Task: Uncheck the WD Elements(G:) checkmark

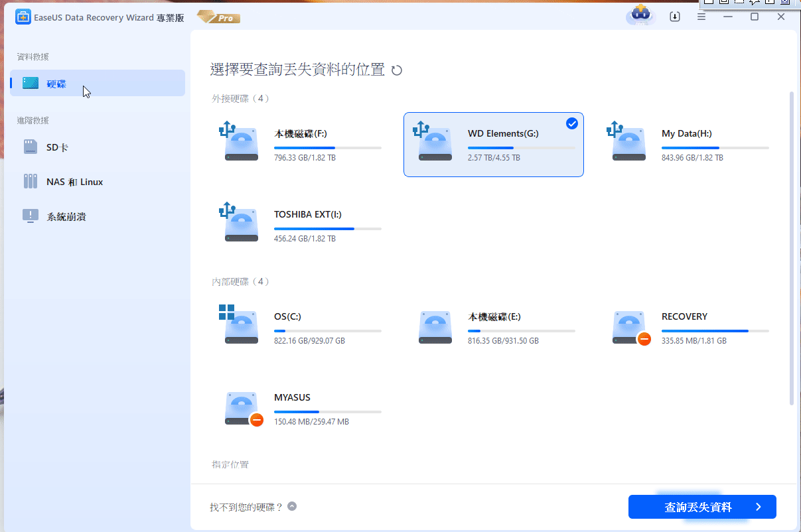Action: 572,123
